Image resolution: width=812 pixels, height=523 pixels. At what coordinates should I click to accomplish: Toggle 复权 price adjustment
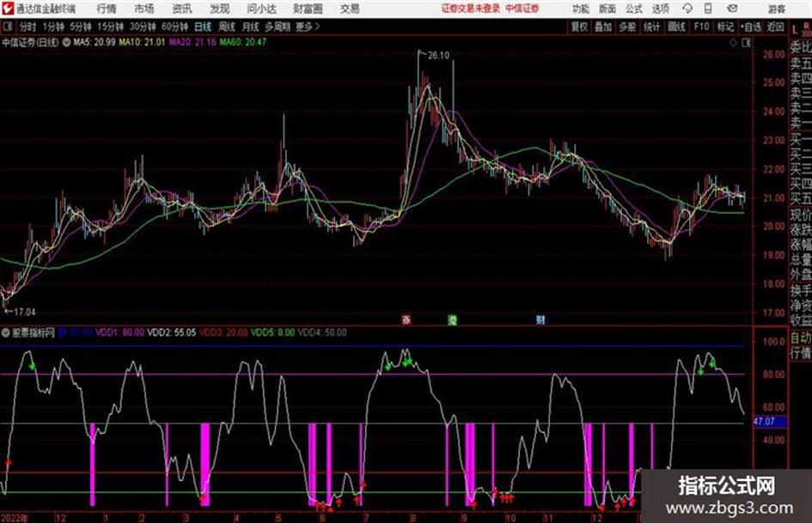click(579, 27)
